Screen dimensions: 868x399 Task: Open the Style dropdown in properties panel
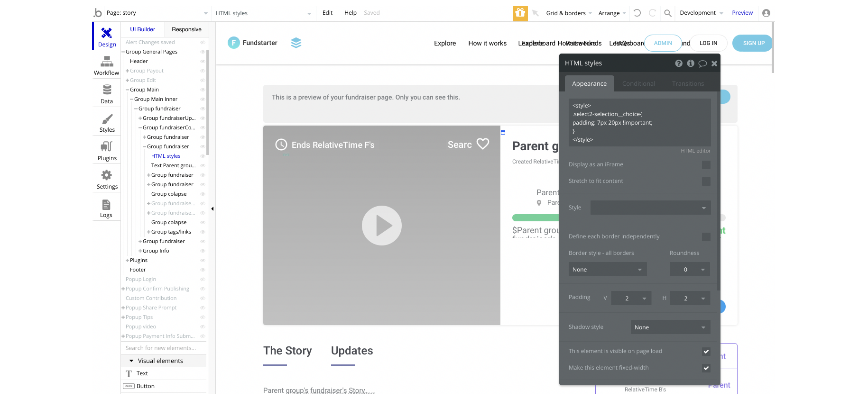[x=650, y=208]
